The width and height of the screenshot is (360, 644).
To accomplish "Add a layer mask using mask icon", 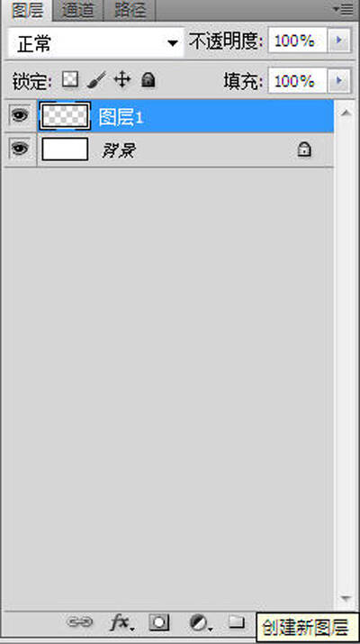I will click(x=158, y=622).
